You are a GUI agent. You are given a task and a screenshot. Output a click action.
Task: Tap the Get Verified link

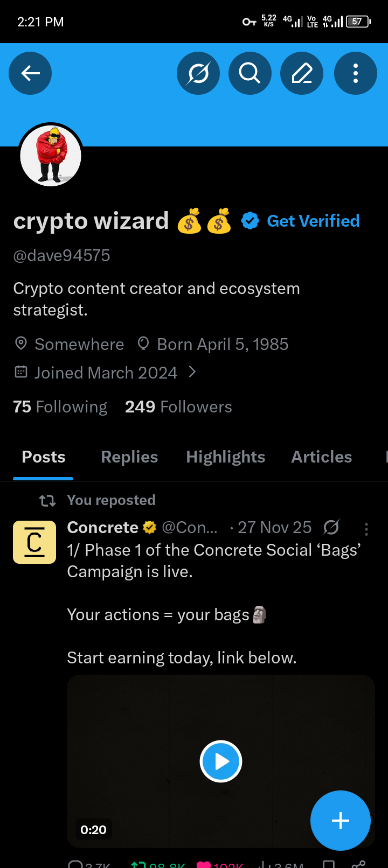pyautogui.click(x=313, y=221)
